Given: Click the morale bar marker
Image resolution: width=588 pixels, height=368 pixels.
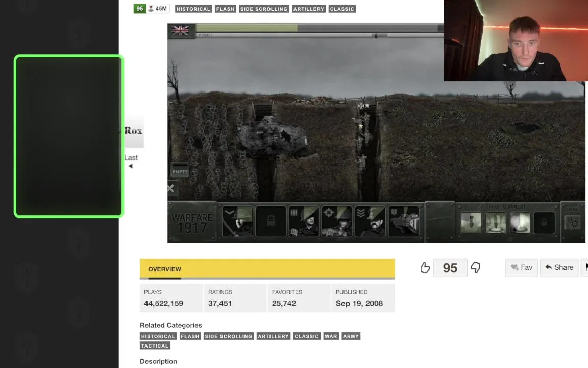Looking at the screenshot, I should [x=376, y=35].
